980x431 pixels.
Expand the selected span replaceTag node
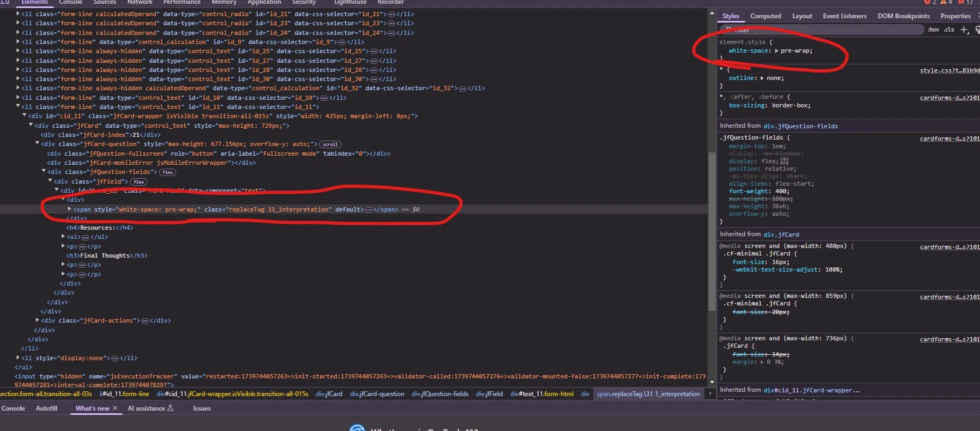69,209
